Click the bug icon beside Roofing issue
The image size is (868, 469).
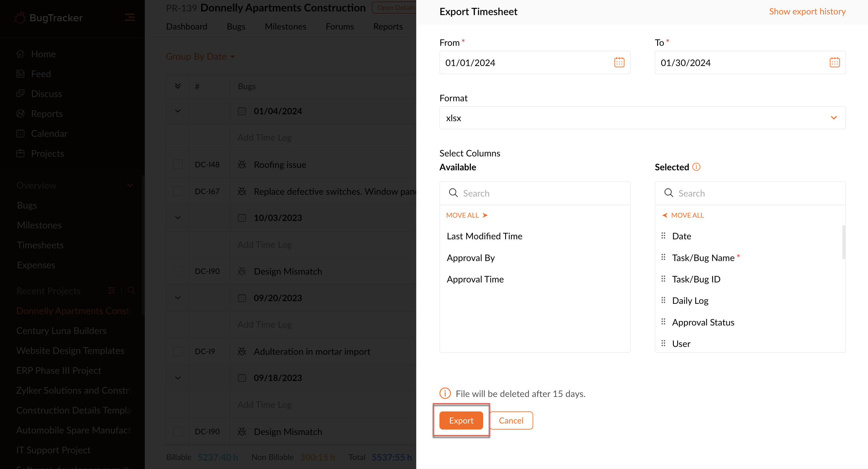click(242, 164)
